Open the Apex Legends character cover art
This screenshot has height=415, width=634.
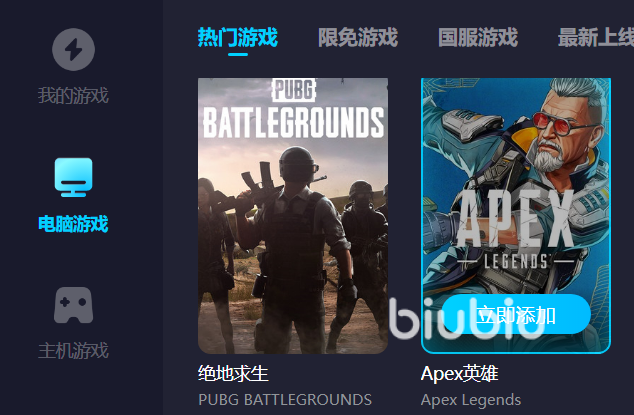pos(516,216)
